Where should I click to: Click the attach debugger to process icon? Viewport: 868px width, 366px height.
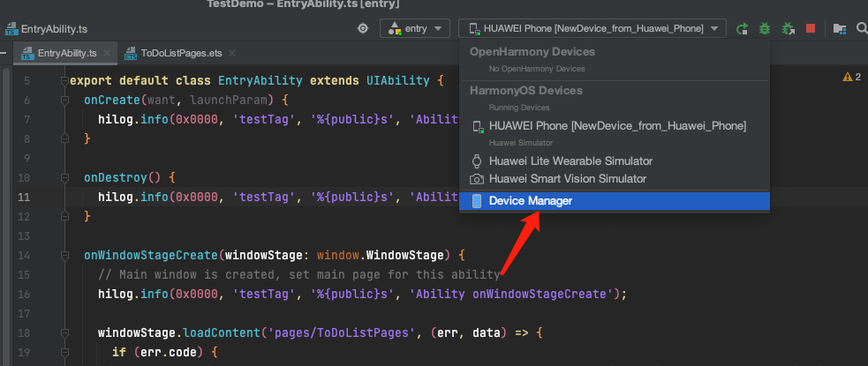(789, 29)
